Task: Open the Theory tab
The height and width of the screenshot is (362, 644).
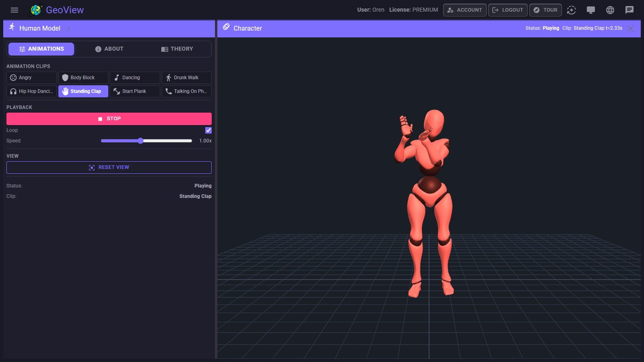Action: 177,49
